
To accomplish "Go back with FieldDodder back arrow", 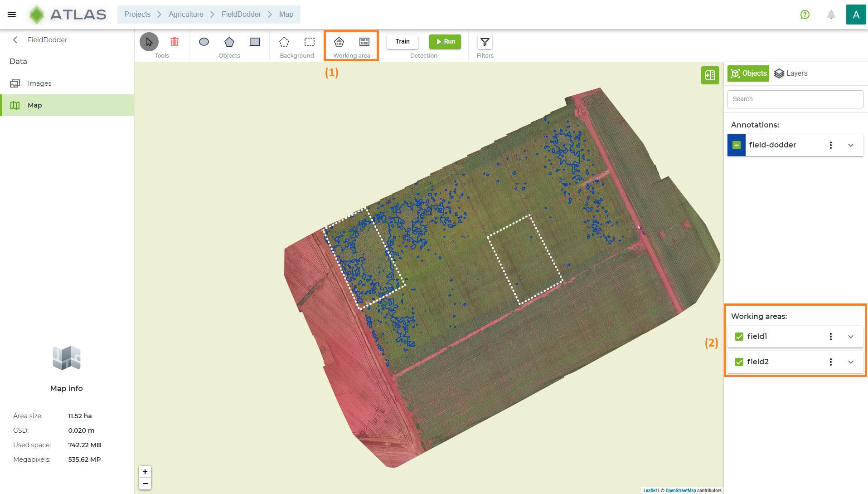I will [15, 40].
